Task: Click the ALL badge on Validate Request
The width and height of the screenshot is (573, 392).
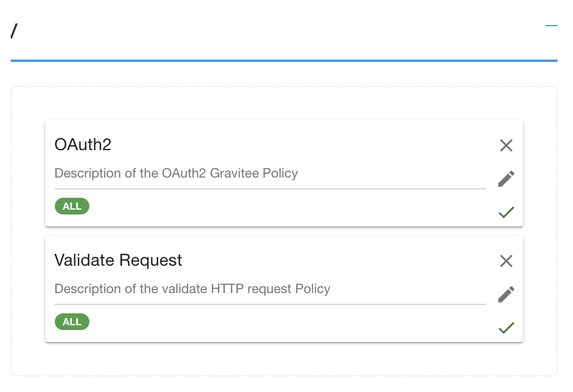Action: [72, 322]
